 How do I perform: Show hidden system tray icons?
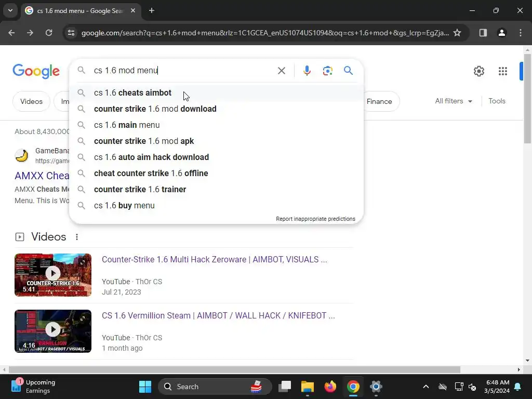(426, 387)
